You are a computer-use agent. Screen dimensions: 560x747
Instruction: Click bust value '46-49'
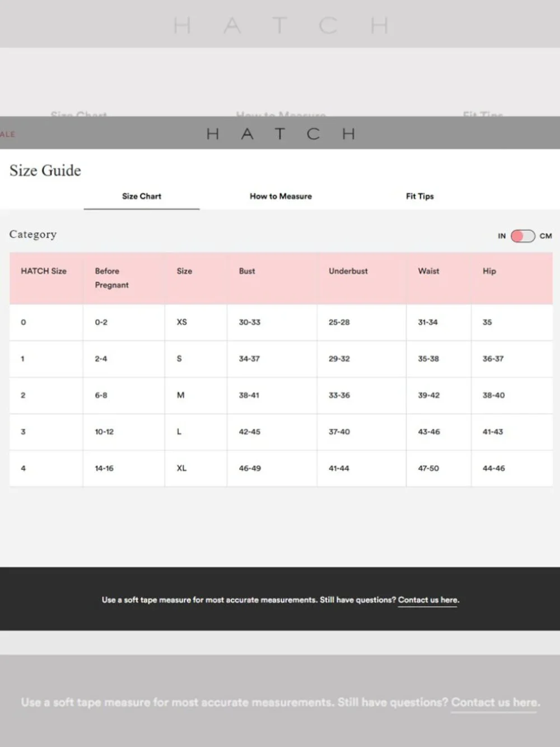249,468
